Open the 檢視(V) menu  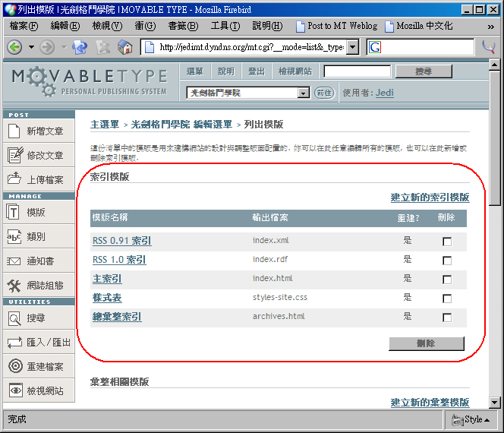(x=107, y=26)
